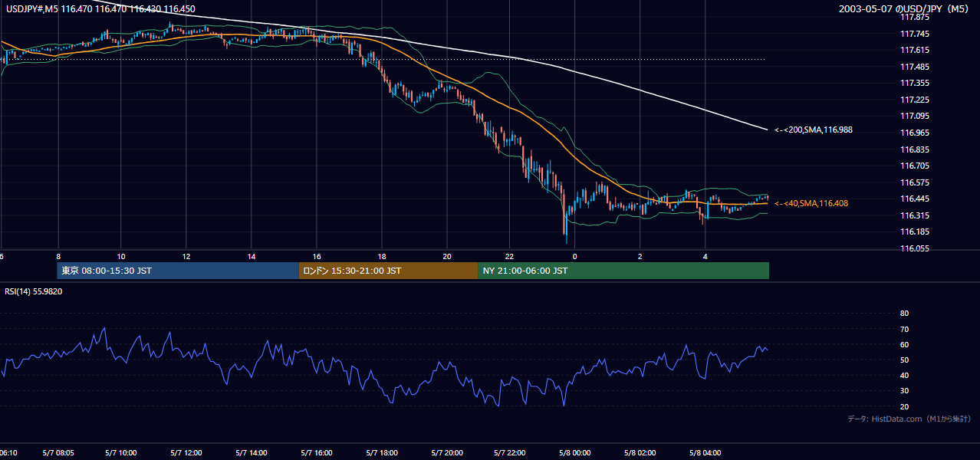This screenshot has width=980, height=460.
Task: Click hour marker 14 under the price chart
Action: pos(252,255)
